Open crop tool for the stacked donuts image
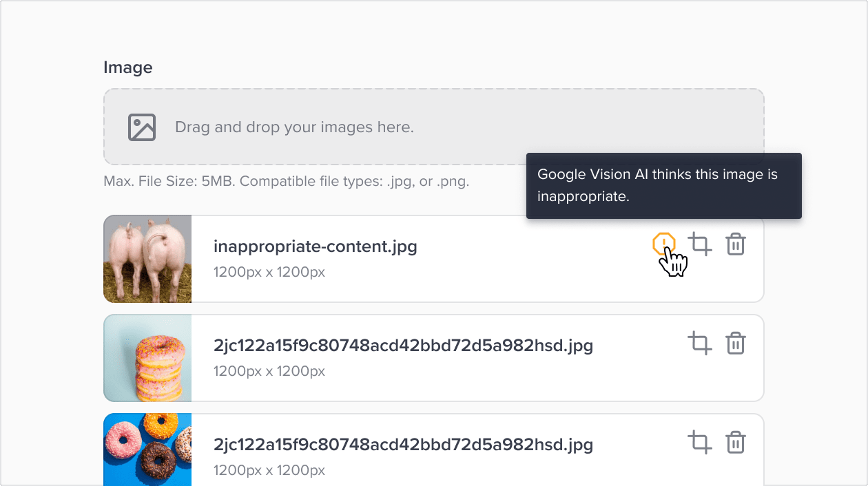 [x=701, y=343]
